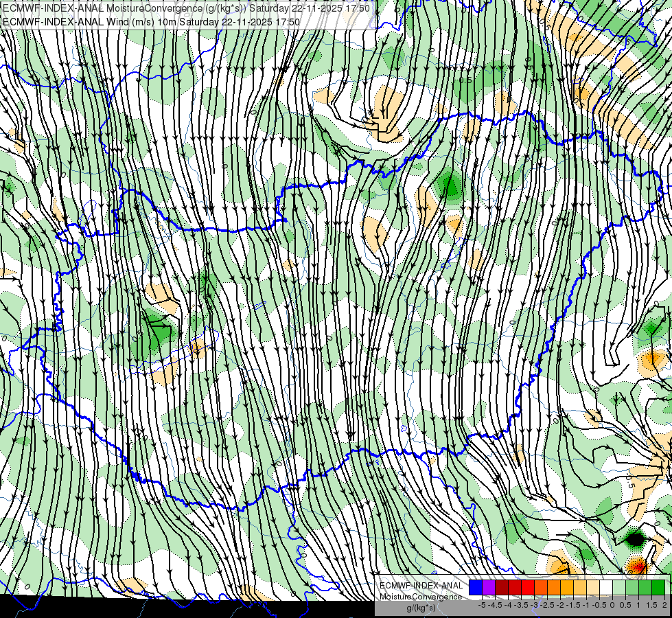672x618 pixels.
Task: Click the '-2.5' label on the legend scale
Action: coord(547,605)
